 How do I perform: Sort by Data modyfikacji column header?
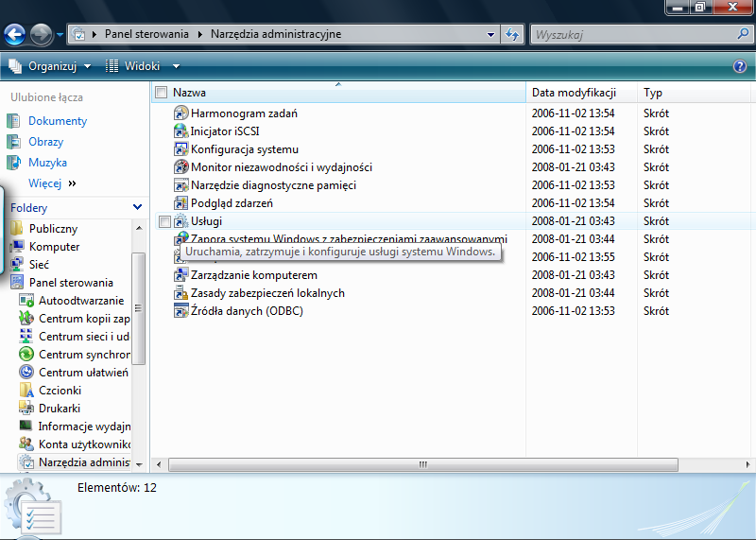(x=574, y=93)
